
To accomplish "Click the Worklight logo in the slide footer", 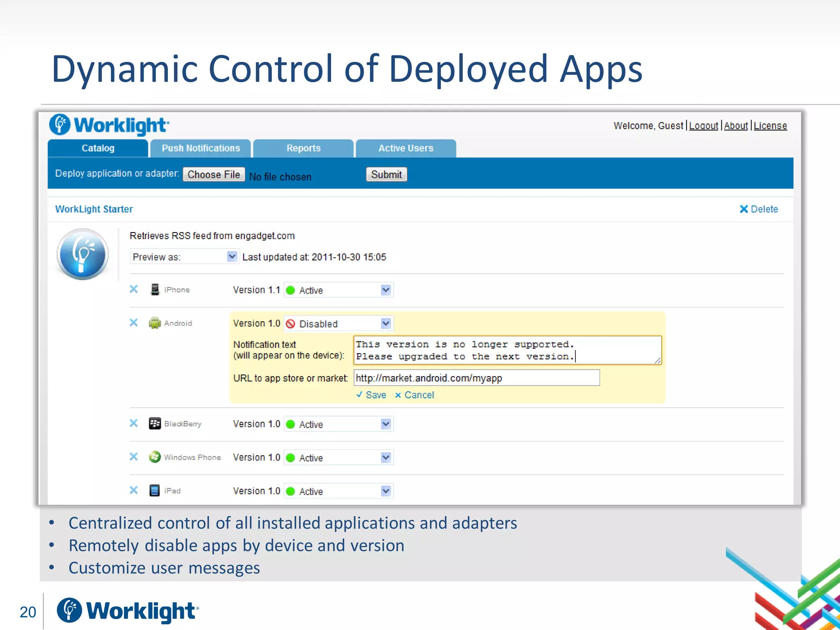I will [128, 611].
